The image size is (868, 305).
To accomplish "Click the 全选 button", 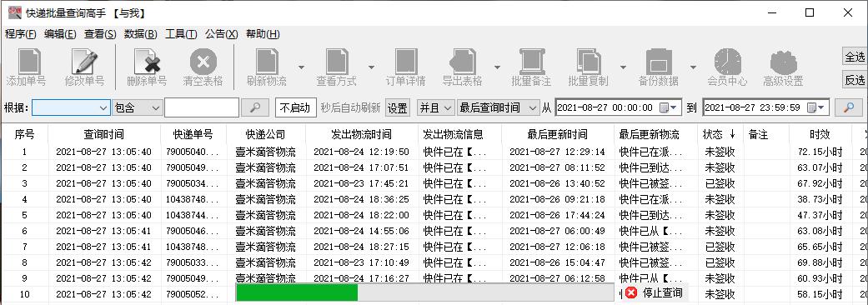I will (855, 57).
